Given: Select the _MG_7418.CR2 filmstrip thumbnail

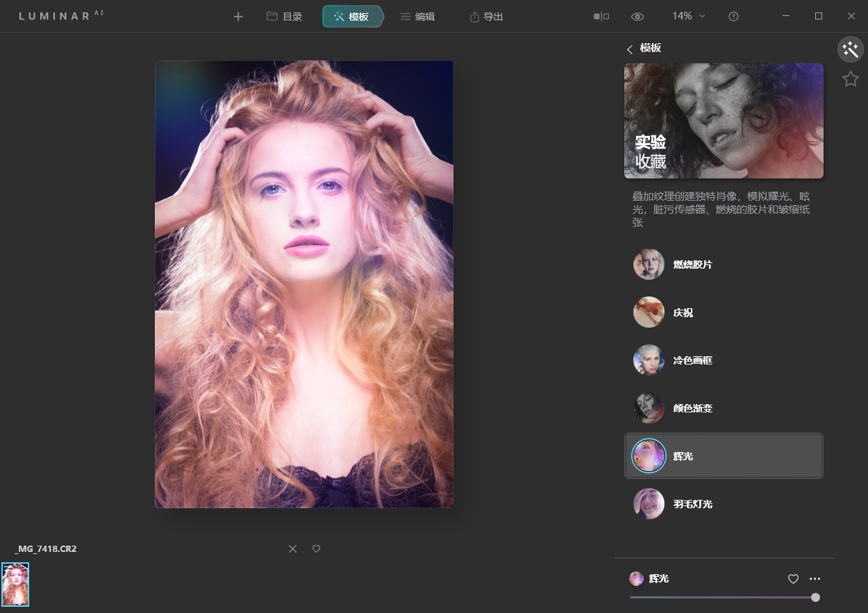Looking at the screenshot, I should click(x=15, y=585).
